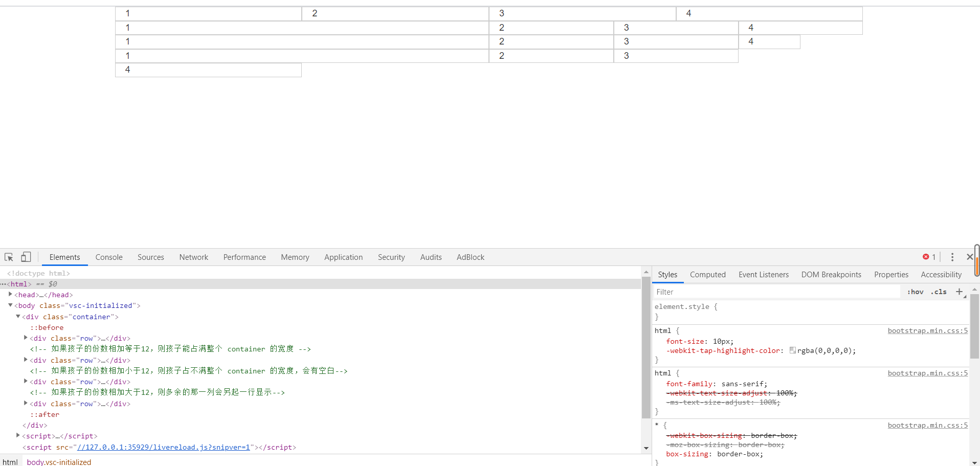Select the doctype html row

[38, 273]
